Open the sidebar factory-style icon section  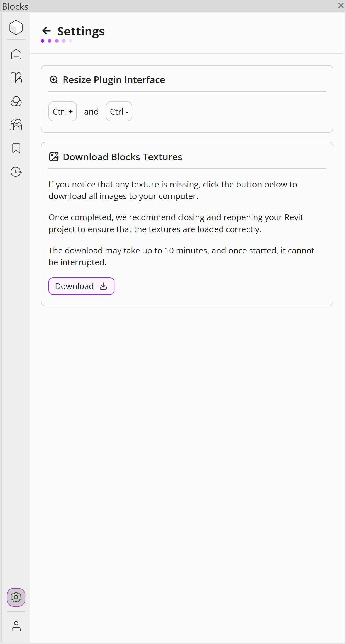coord(16,125)
